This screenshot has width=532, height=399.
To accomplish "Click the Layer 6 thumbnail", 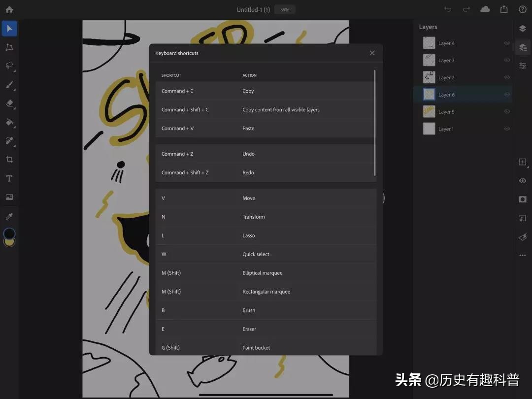I will point(428,94).
